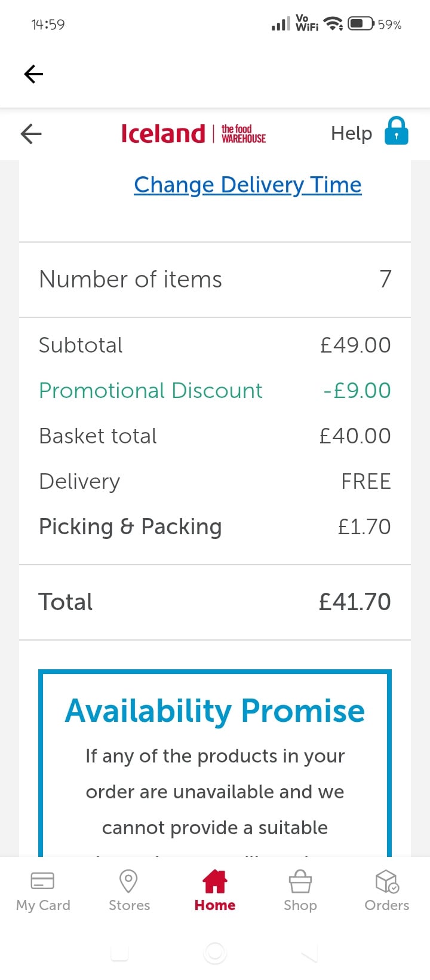Open the Stores location tab
This screenshot has height=980, width=430.
[129, 890]
